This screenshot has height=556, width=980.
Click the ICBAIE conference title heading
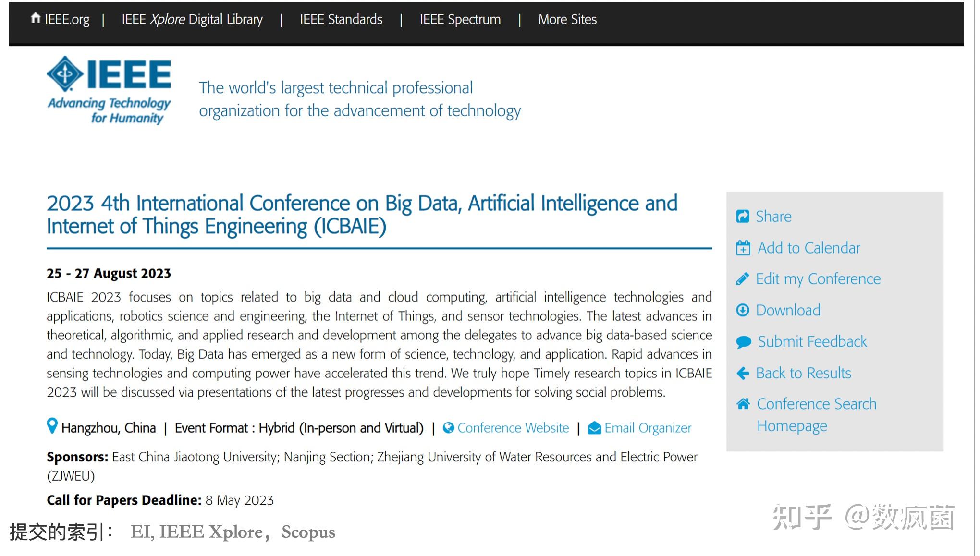[x=362, y=215]
